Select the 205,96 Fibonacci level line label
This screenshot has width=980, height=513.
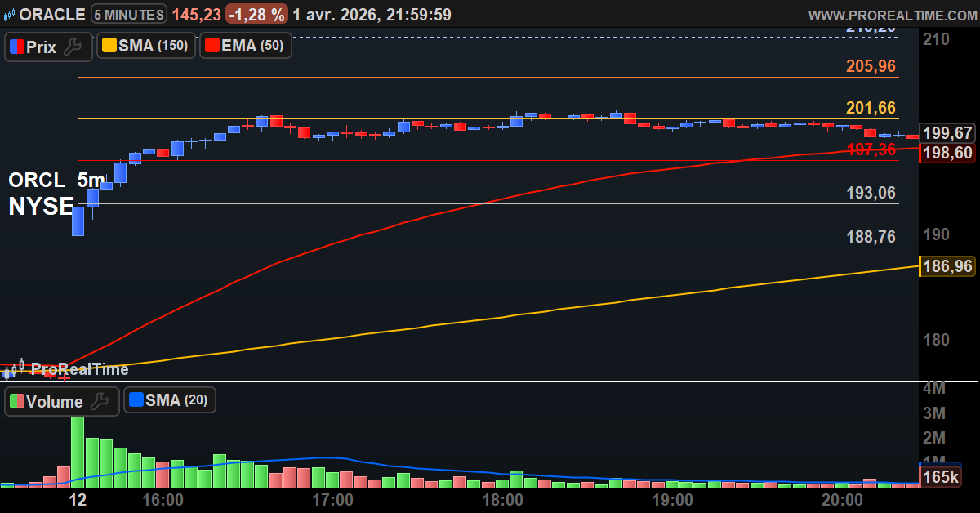tap(871, 66)
